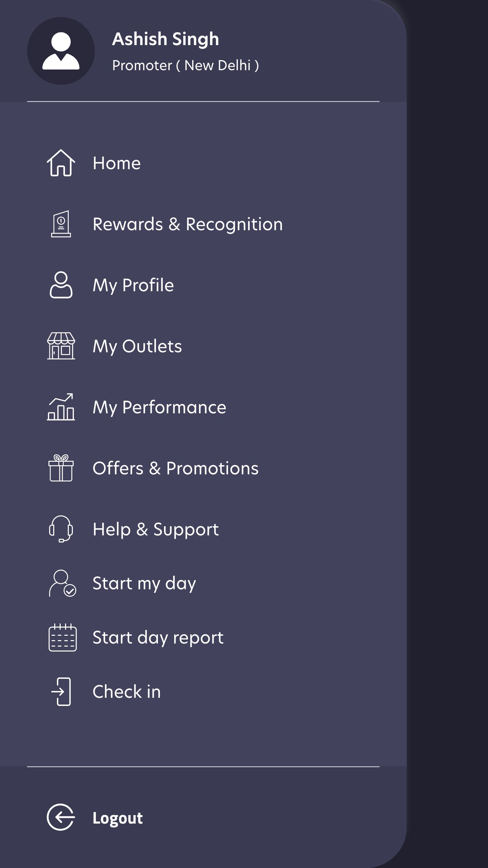488x868 pixels.
Task: Click the user avatar profile picture
Action: (x=61, y=51)
